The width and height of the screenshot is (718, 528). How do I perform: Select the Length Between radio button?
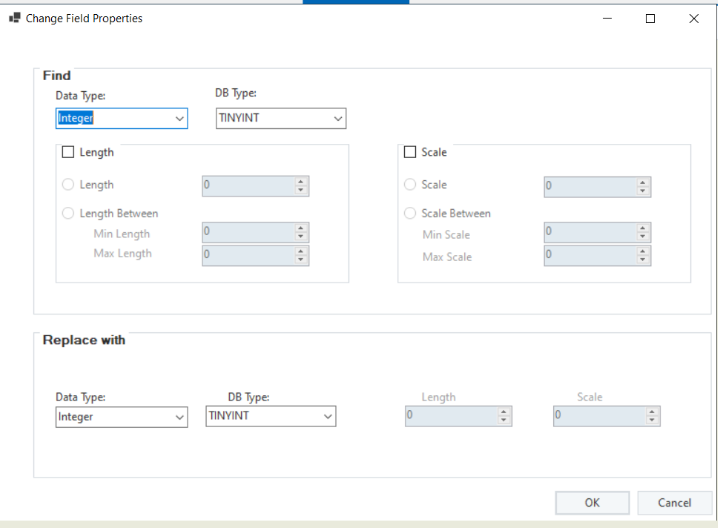(x=68, y=213)
